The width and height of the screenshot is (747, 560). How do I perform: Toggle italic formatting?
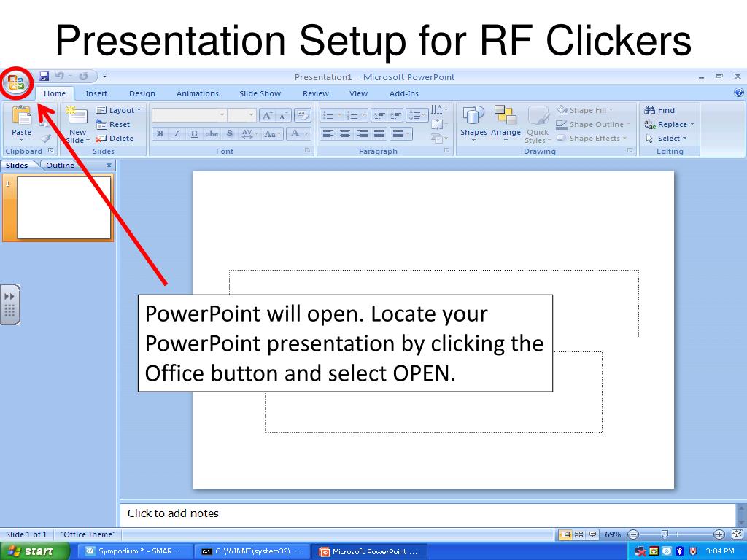[175, 133]
